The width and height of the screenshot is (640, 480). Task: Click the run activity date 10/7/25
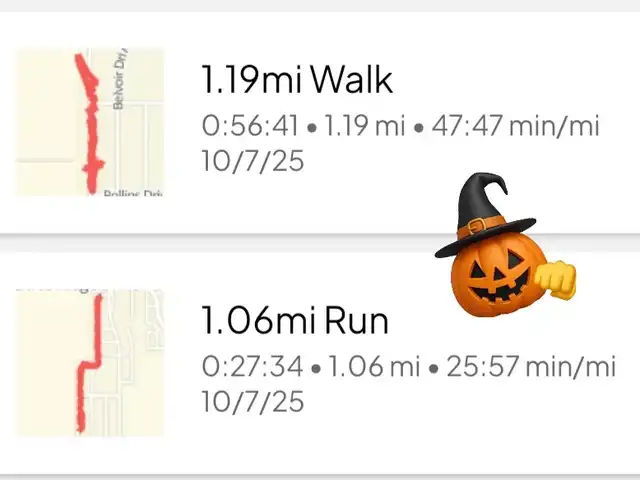click(x=252, y=401)
